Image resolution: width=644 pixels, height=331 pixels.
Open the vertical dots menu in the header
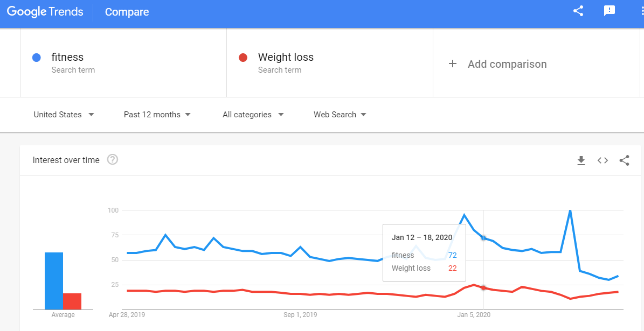(641, 11)
